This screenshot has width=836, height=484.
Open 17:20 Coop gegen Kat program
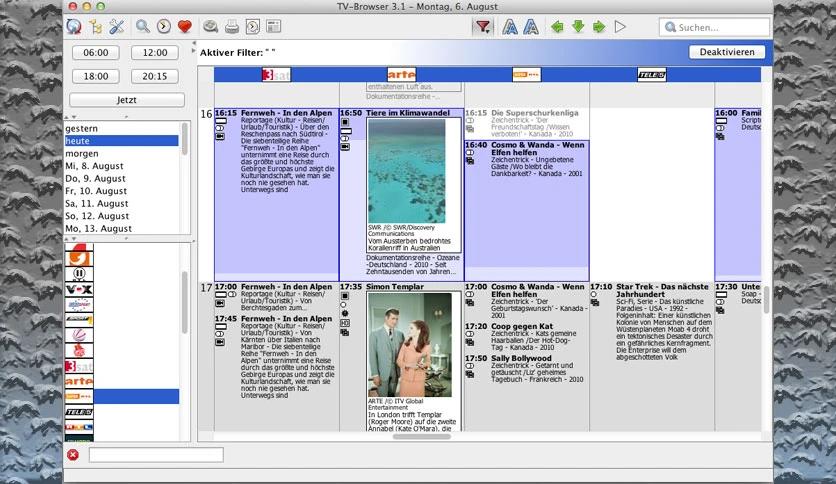527,338
